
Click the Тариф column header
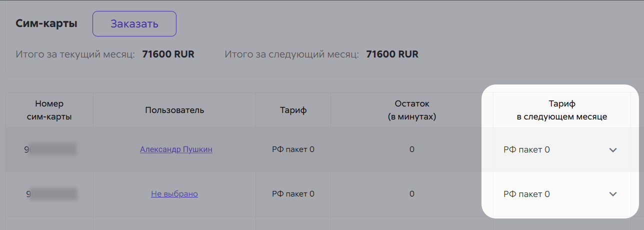pyautogui.click(x=293, y=110)
